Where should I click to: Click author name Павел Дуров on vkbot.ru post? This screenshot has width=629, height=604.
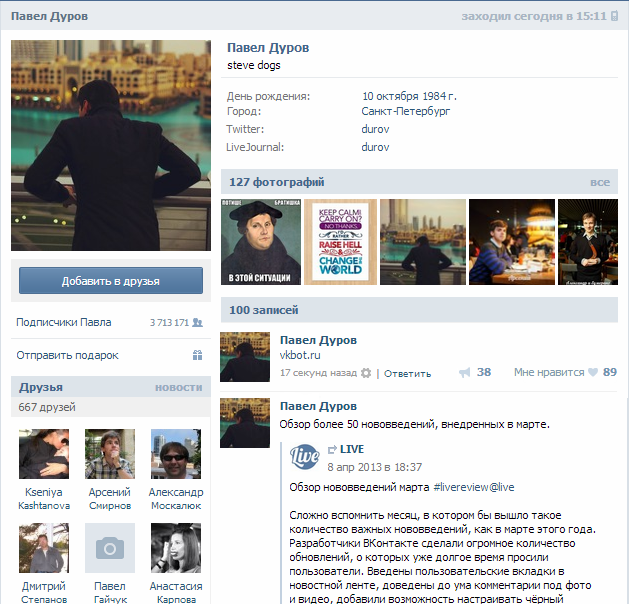tap(318, 340)
